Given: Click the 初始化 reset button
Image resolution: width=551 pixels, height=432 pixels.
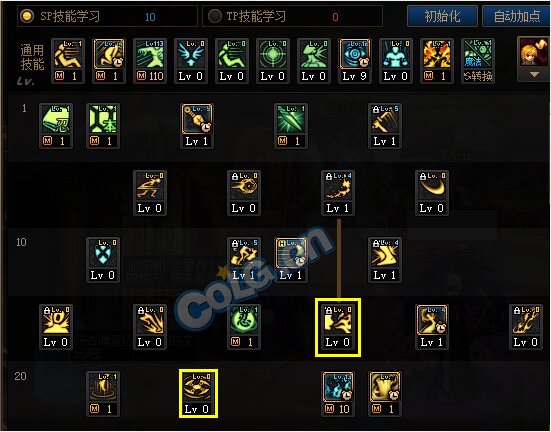Looking at the screenshot, I should [x=442, y=16].
